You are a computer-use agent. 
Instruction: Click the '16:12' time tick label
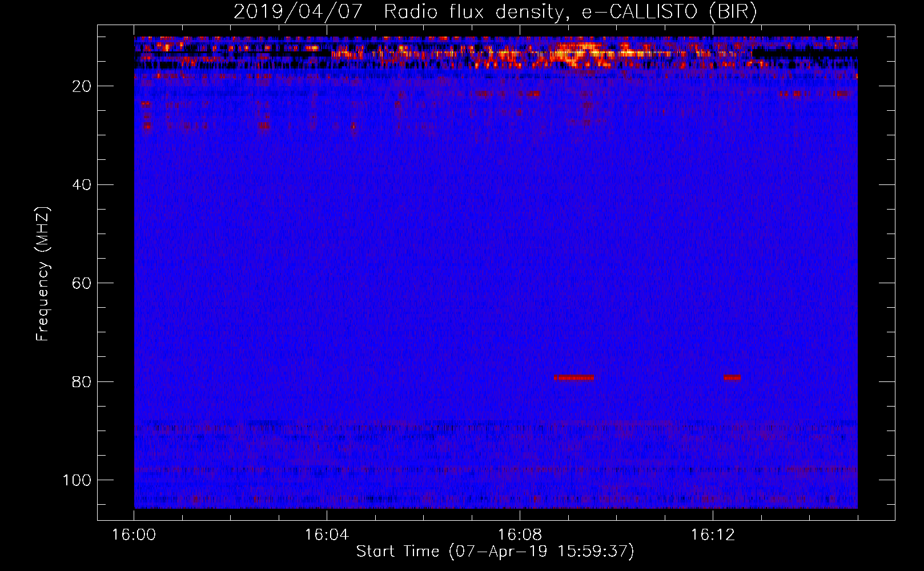[713, 535]
